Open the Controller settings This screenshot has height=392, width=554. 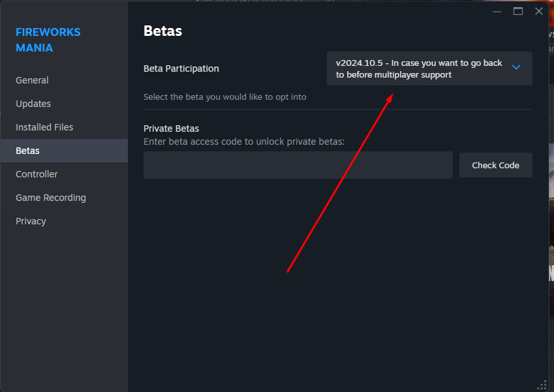37,173
